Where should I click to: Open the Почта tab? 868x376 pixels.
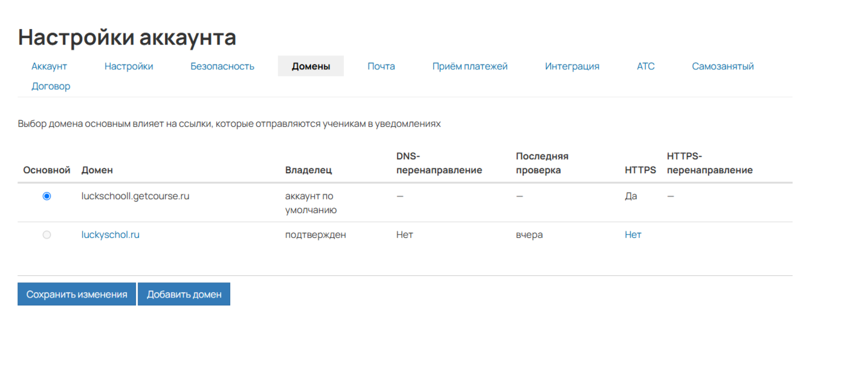pos(381,66)
